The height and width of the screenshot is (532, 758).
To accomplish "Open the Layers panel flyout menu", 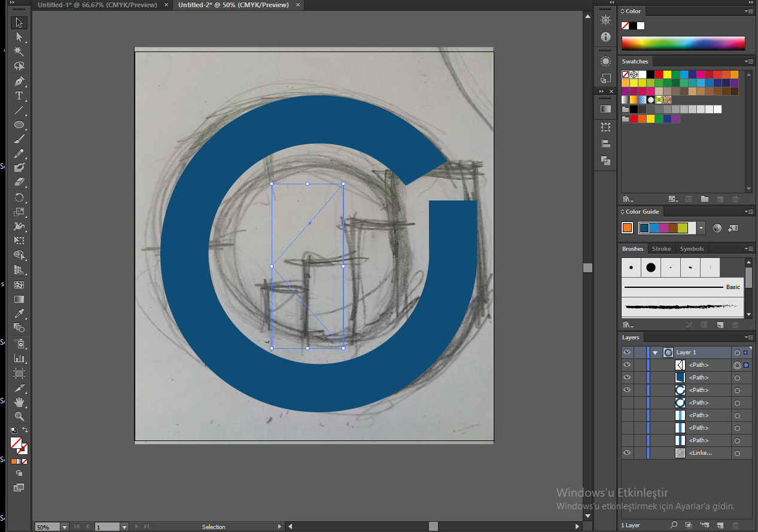I will tap(749, 338).
